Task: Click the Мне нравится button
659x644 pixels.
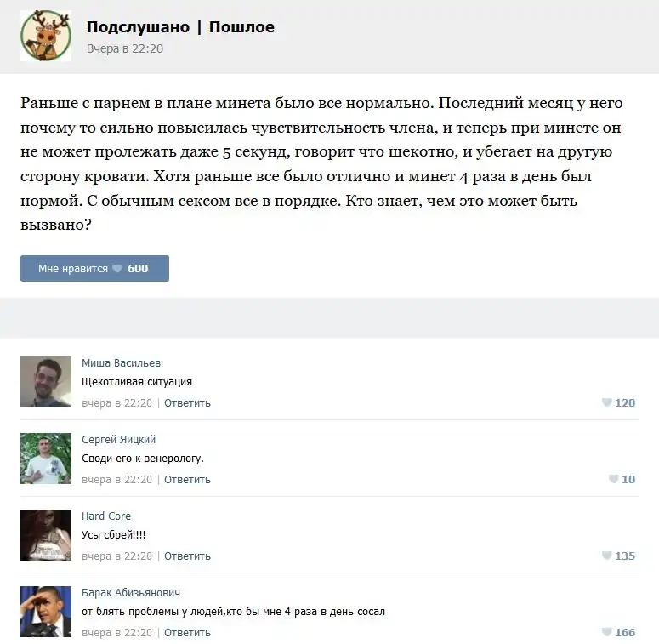Action: [x=94, y=268]
